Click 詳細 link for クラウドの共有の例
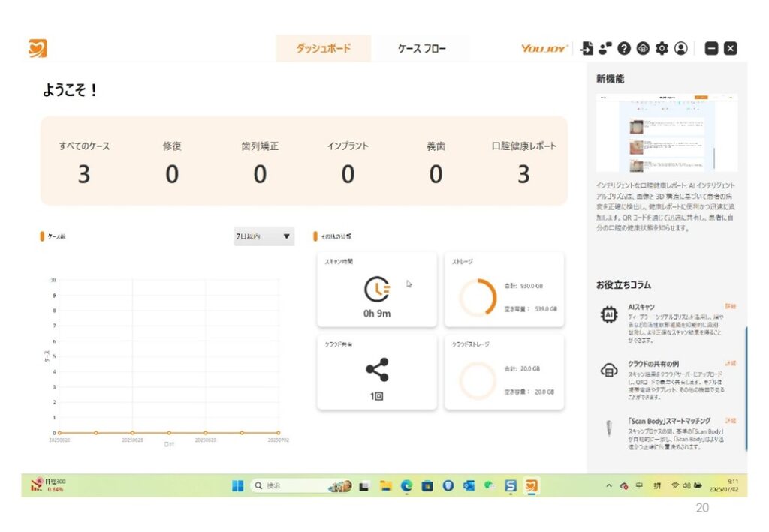769x532 pixels. [x=730, y=363]
